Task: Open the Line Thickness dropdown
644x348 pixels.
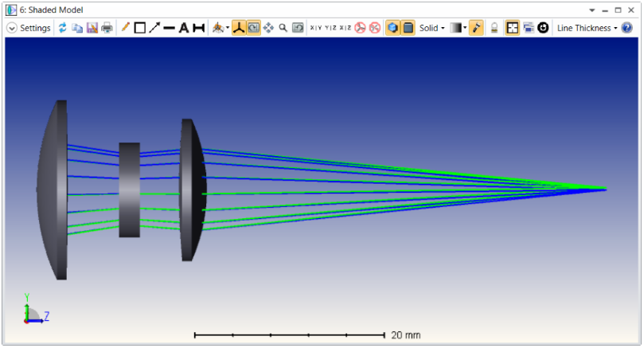Action: [587, 28]
